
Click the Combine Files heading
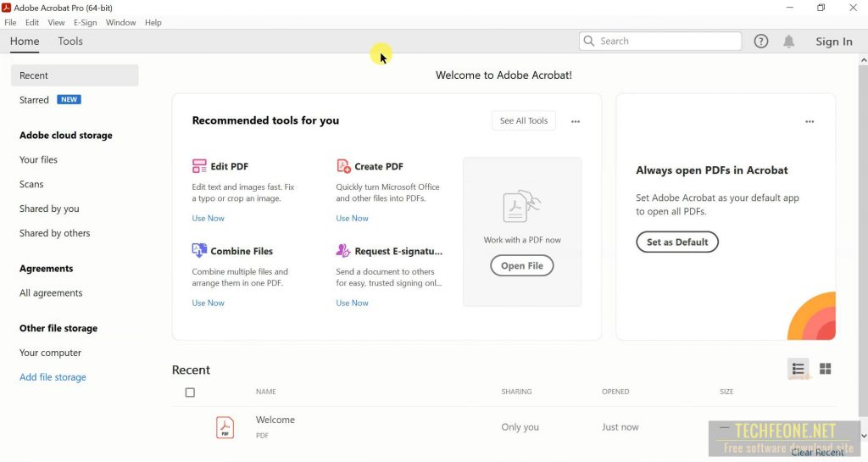coord(242,251)
